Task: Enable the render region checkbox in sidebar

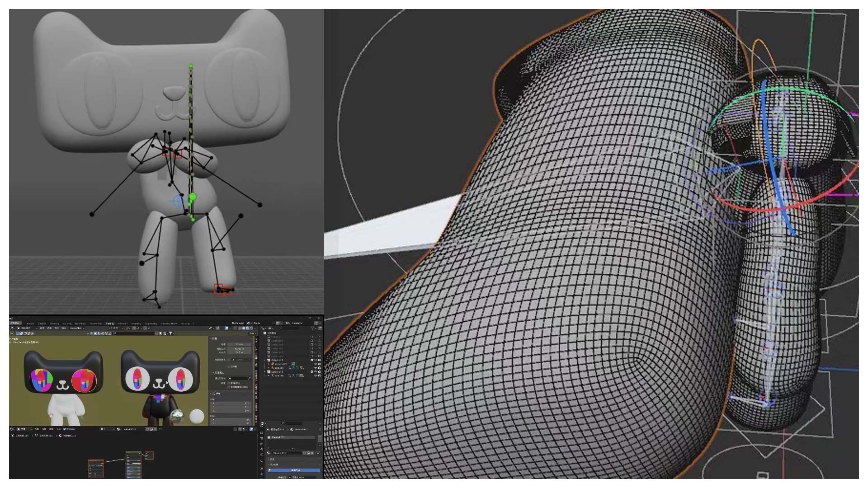Action: (228, 366)
